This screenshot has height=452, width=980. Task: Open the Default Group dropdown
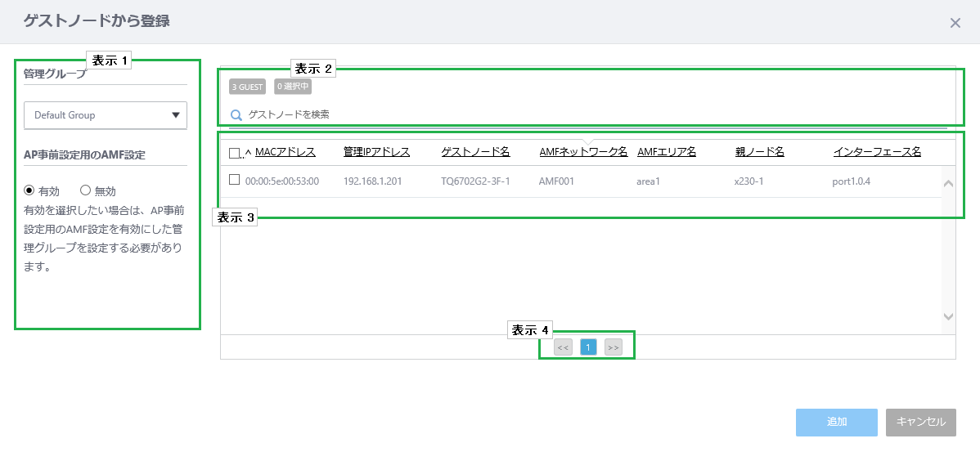106,115
